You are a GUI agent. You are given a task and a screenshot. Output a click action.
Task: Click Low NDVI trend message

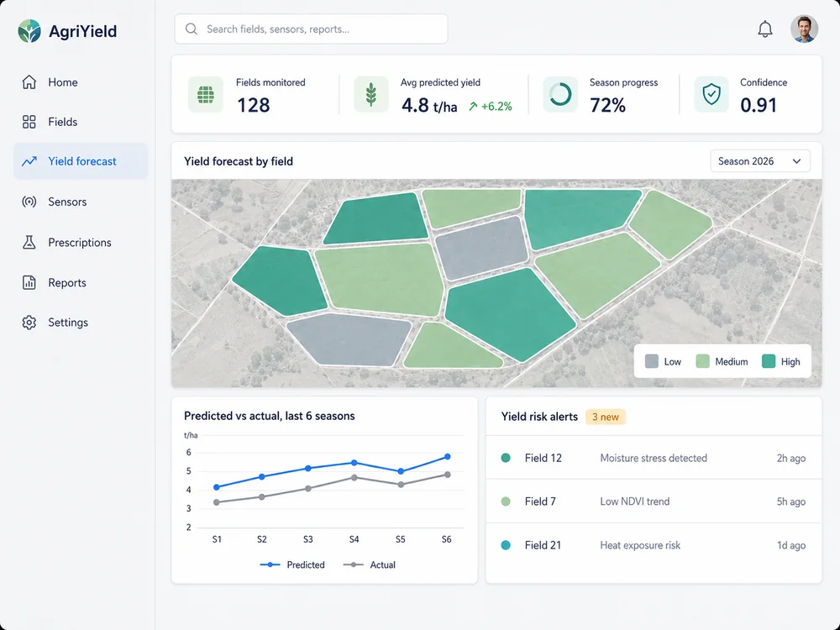coord(635,501)
